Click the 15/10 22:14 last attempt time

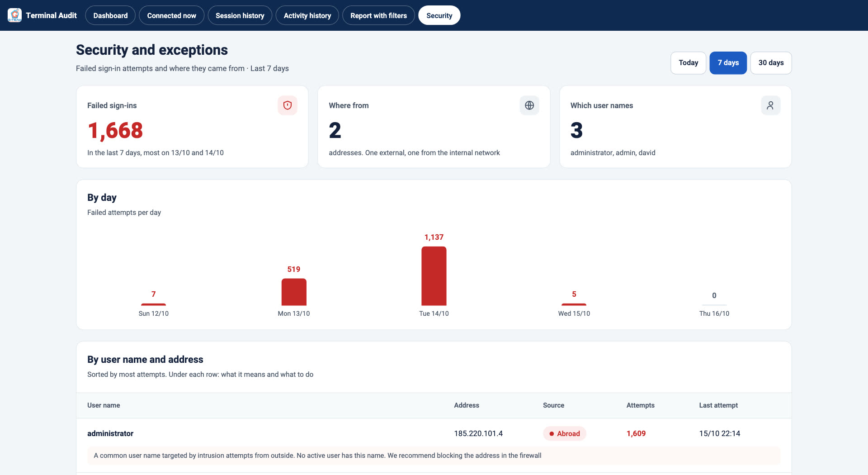click(720, 433)
